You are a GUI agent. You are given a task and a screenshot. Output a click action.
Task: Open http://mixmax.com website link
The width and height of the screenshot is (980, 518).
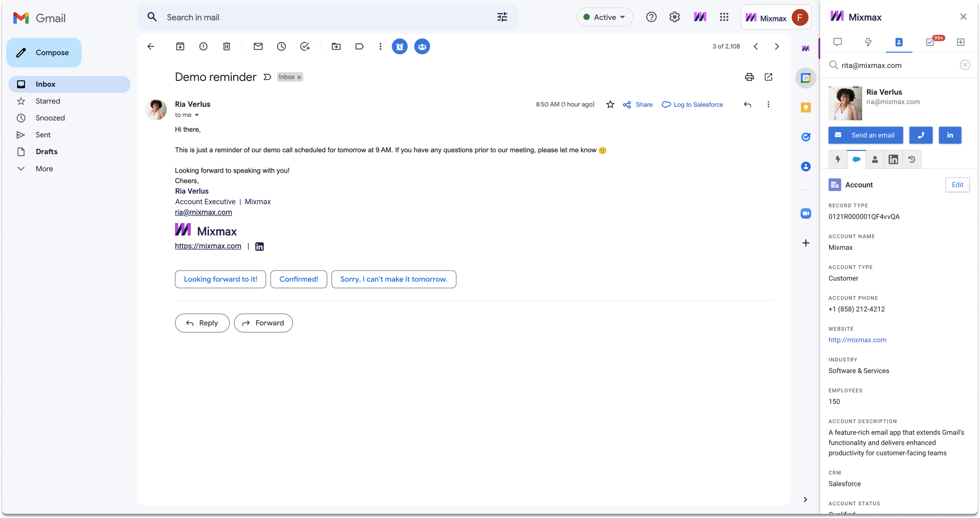pos(858,340)
